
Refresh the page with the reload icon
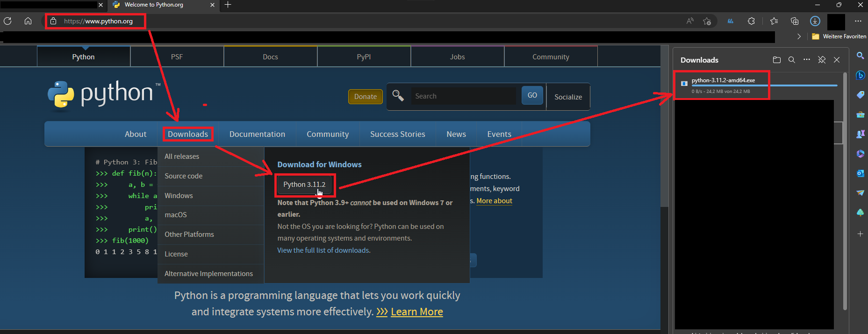7,21
